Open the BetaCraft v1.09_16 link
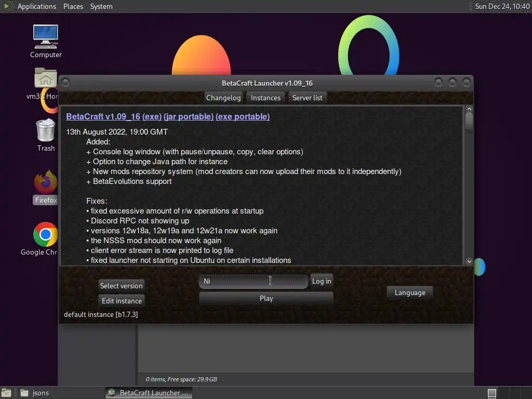The height and width of the screenshot is (399, 532). tap(103, 116)
